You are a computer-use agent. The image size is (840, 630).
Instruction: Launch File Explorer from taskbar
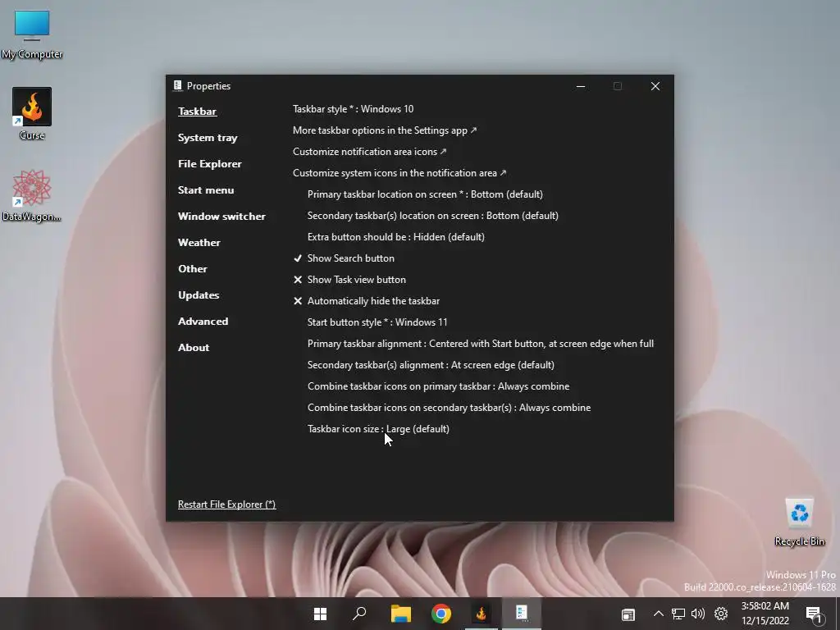400,614
